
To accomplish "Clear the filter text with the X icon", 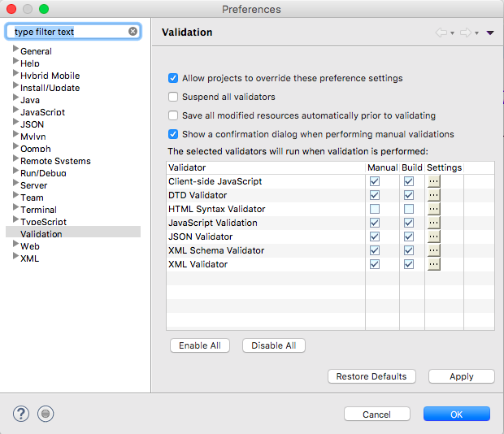I will pyautogui.click(x=133, y=32).
